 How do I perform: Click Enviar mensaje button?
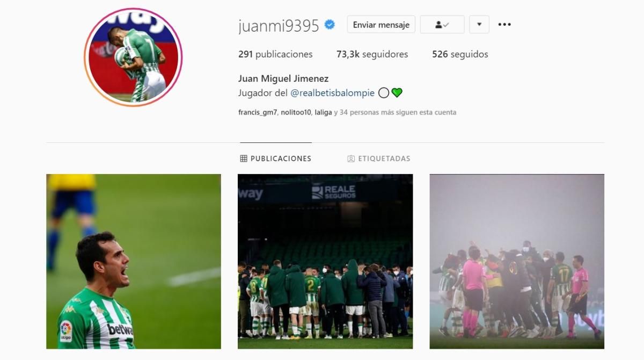381,25
